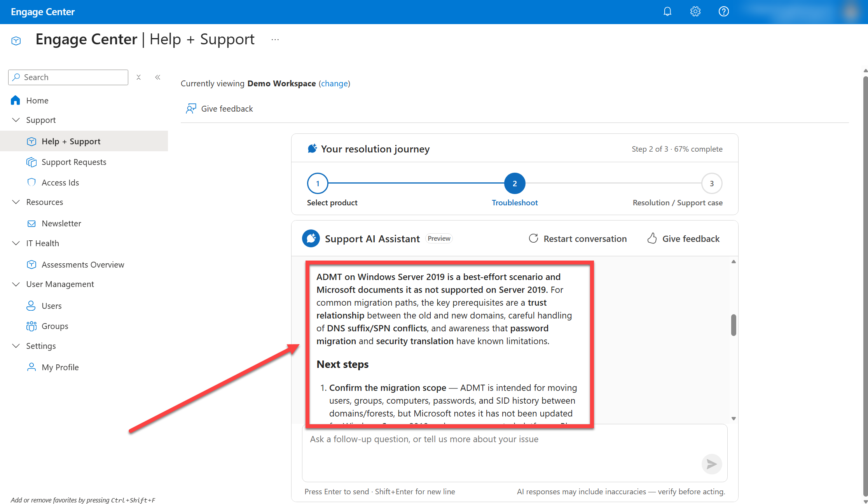This screenshot has width=868, height=504.
Task: Collapse the IT Health section
Action: [16, 243]
